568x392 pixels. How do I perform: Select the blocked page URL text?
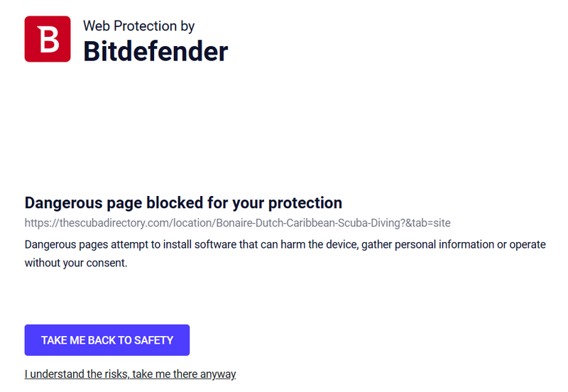(x=237, y=223)
